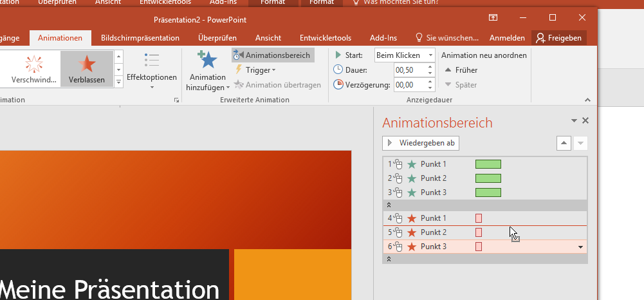The width and height of the screenshot is (644, 300).
Task: Click mouse trigger icon of animation 4
Action: [398, 218]
